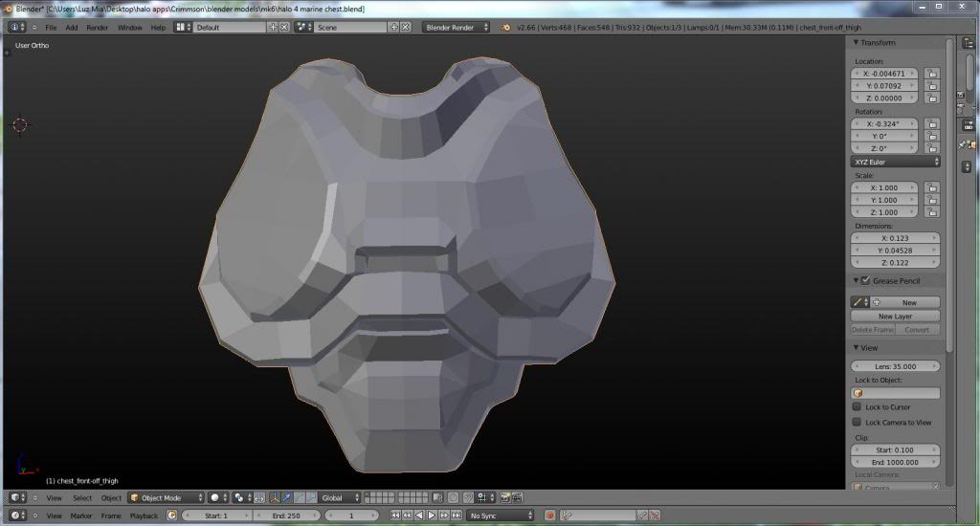Open the Object Mode dropdown
This screenshot has width=980, height=526.
[x=167, y=498]
